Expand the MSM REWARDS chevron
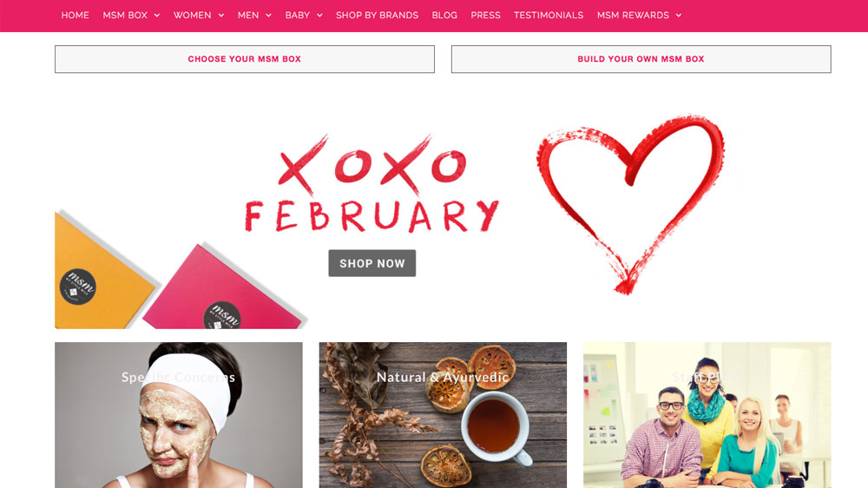This screenshot has width=868, height=488. [678, 16]
